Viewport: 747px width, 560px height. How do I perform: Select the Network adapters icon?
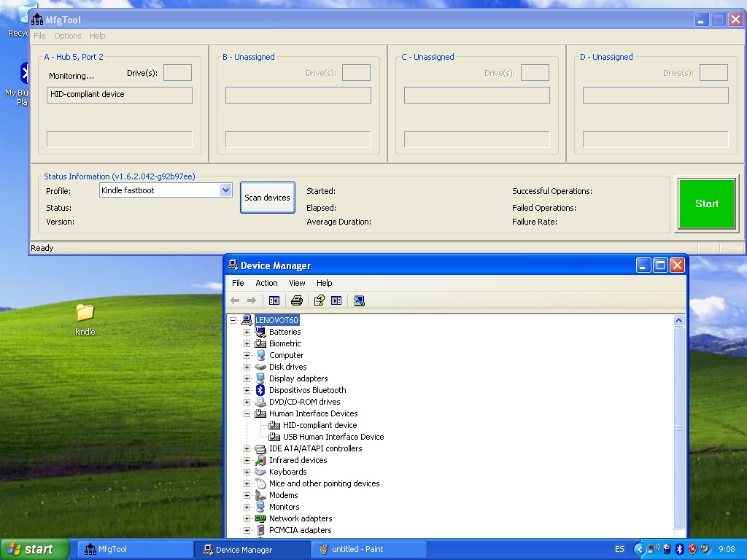coord(260,518)
